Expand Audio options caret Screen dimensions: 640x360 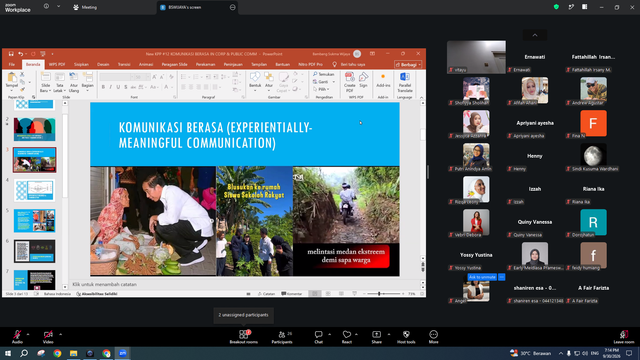tap(28, 334)
